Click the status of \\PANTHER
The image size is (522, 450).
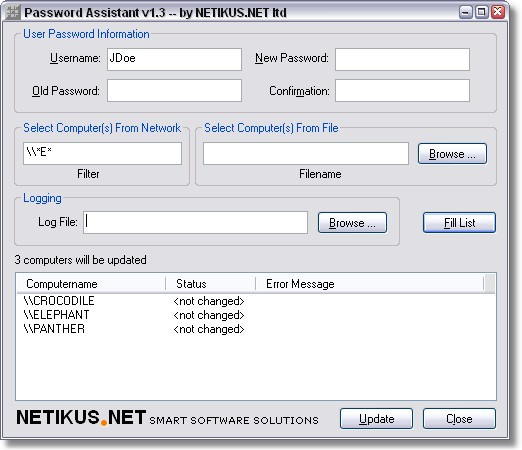point(209,329)
